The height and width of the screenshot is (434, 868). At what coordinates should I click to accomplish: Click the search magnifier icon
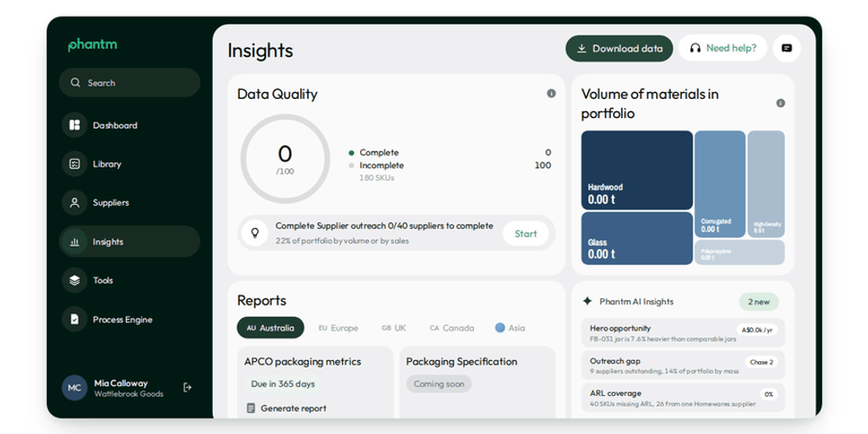(76, 82)
